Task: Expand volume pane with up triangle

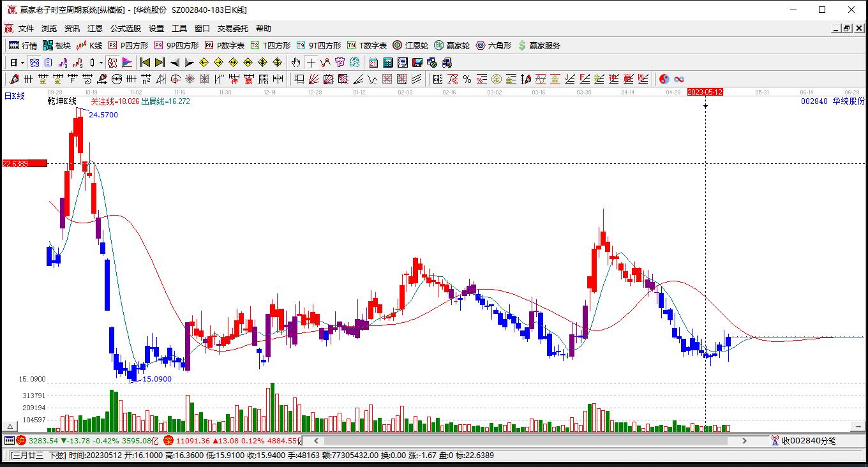Action: [10, 426]
